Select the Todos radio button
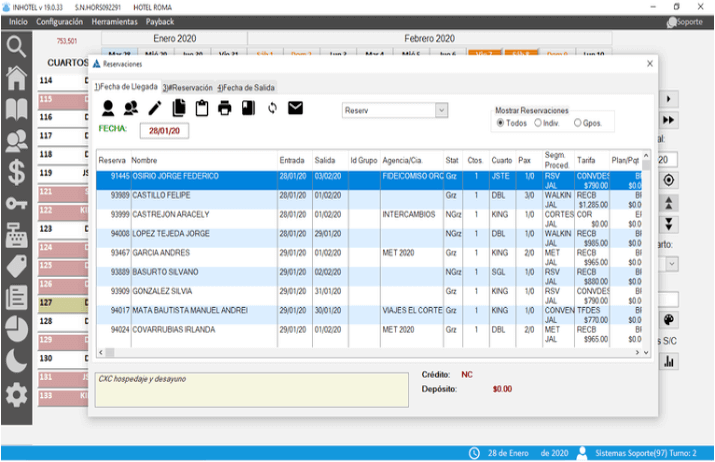This screenshot has height=462, width=715. tap(501, 123)
